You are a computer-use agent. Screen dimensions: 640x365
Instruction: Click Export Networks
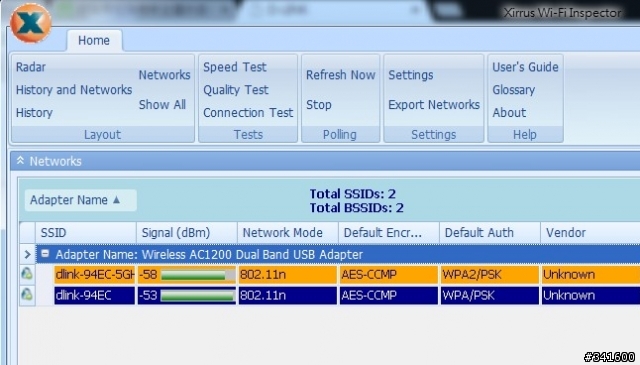[x=434, y=105]
